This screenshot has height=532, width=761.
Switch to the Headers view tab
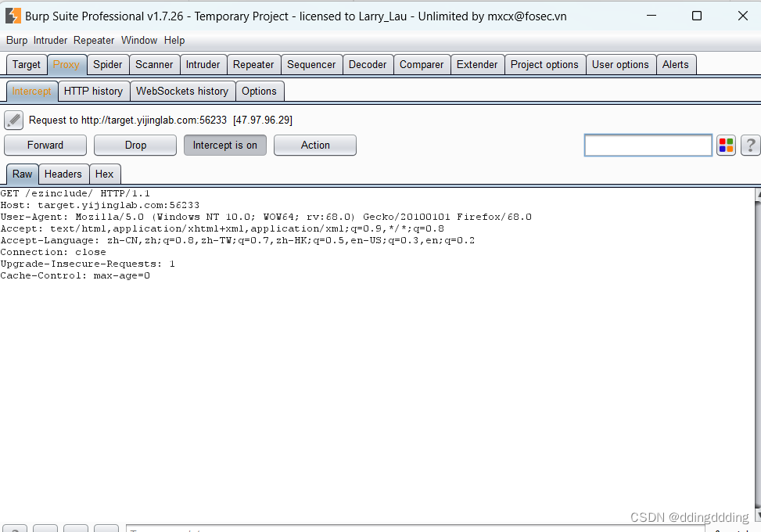(63, 174)
